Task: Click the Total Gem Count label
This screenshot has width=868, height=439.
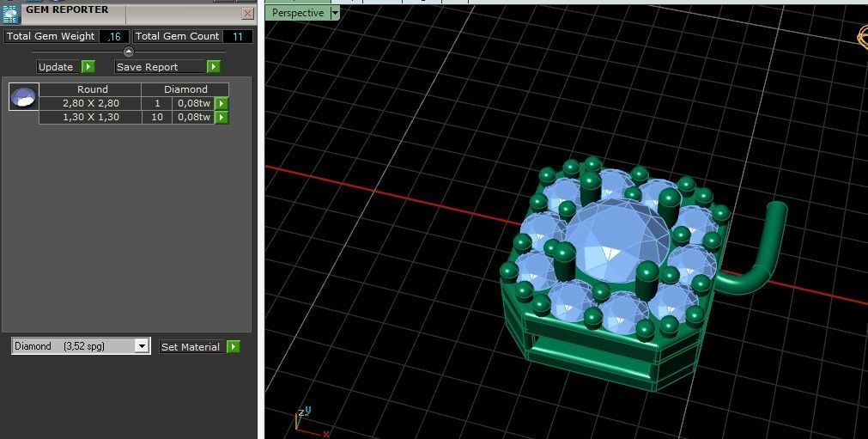Action: coord(177,37)
